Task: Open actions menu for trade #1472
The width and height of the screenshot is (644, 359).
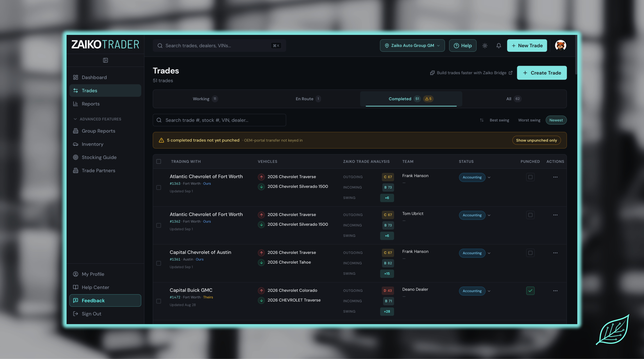Action: [x=555, y=291]
